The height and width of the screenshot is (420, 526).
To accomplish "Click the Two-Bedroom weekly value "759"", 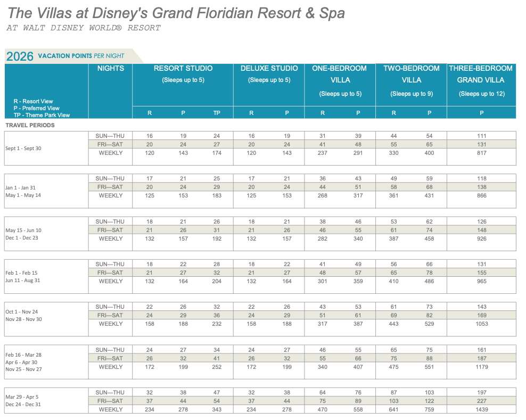I will coord(430,409).
